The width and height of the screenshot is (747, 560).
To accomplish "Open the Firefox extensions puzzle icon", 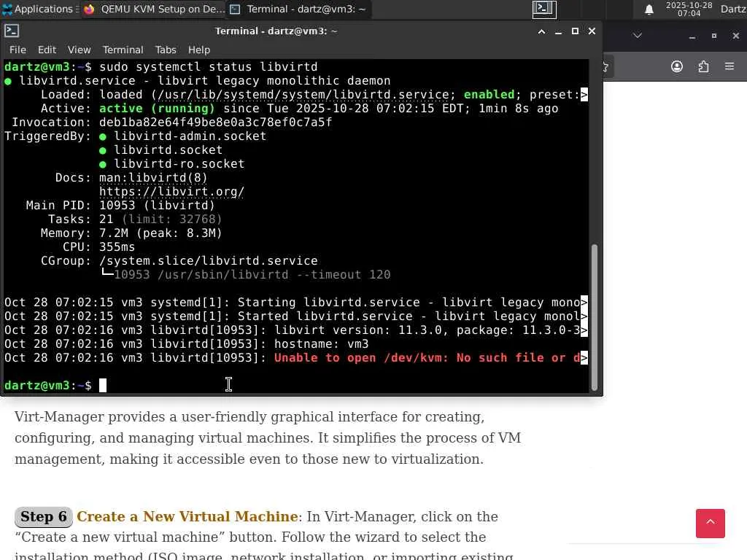I will (704, 66).
